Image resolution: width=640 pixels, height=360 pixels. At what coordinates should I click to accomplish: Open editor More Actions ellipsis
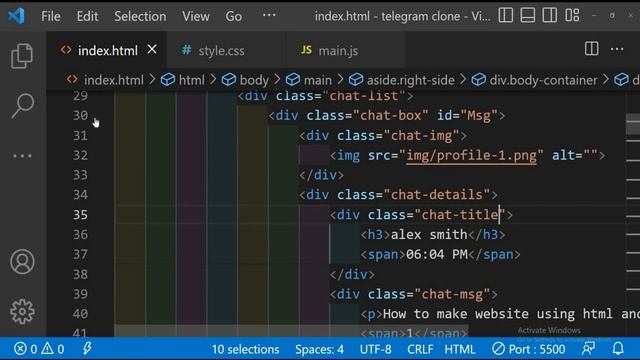tap(617, 49)
